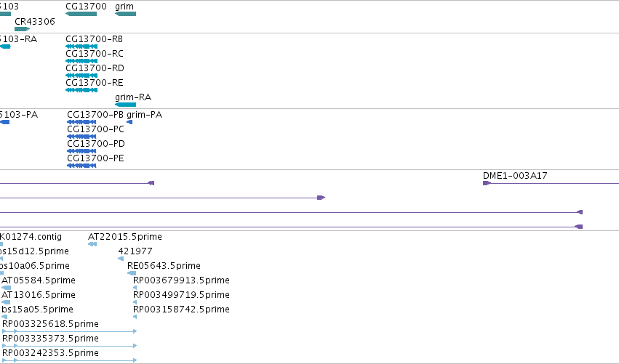Click the CG13700-RC transcript glyph

[81, 61]
